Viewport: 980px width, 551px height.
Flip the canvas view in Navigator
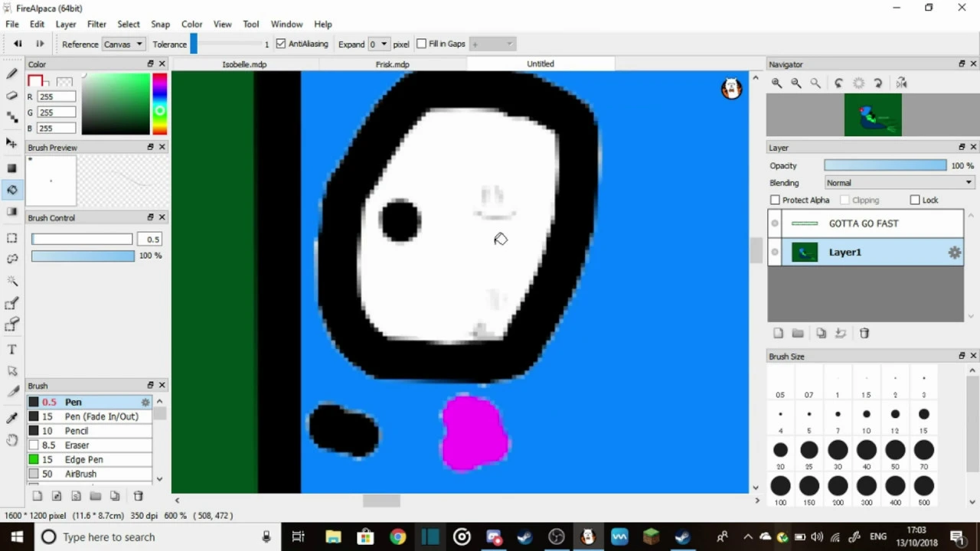tap(901, 83)
